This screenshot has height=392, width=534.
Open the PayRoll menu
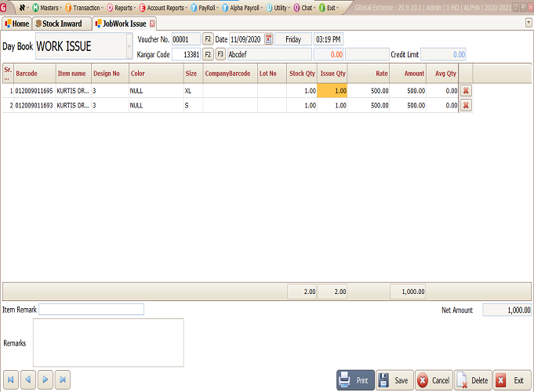205,8
